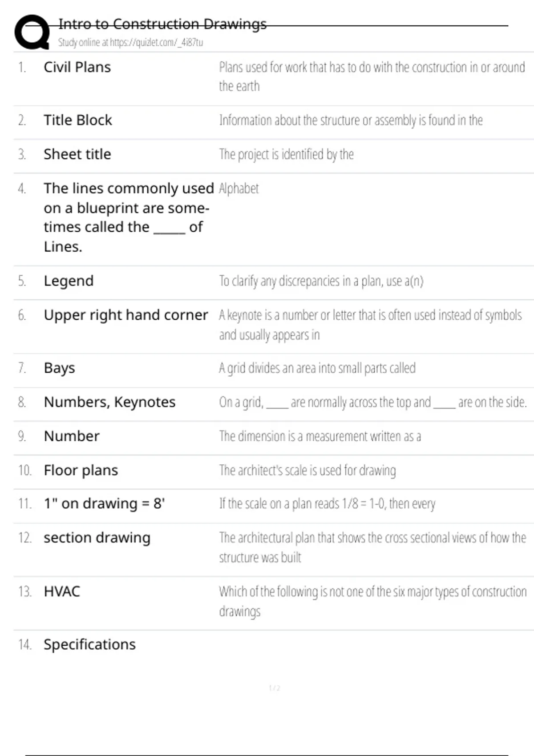The width and height of the screenshot is (534, 756).
Task: Select the Sheet title term
Action: pyautogui.click(x=77, y=154)
